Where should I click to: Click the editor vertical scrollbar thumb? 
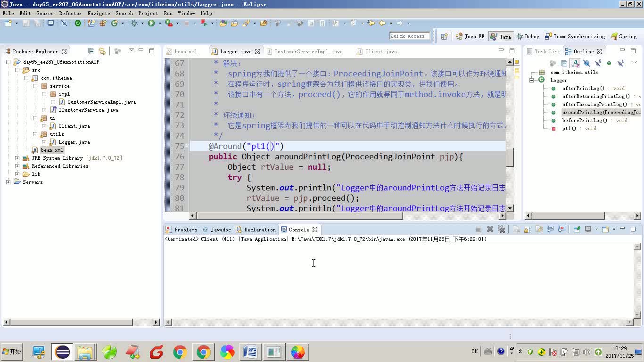510,157
